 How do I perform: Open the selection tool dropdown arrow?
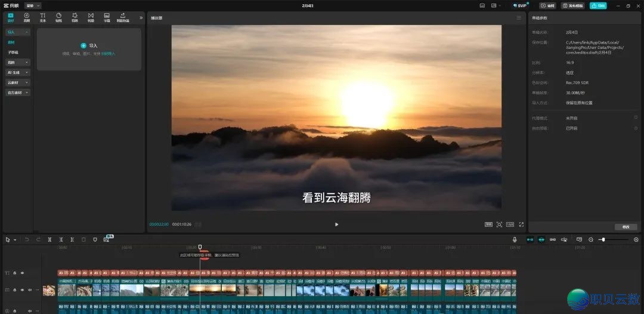coord(15,239)
